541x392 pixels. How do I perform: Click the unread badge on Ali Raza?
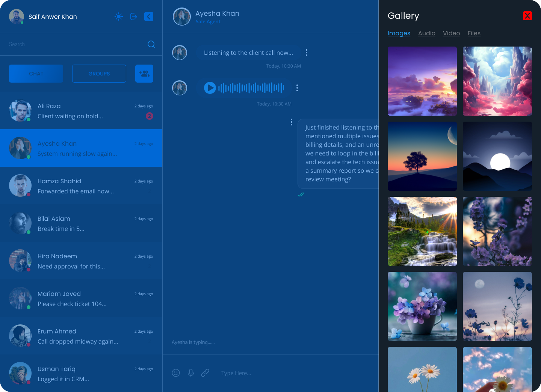click(x=150, y=116)
